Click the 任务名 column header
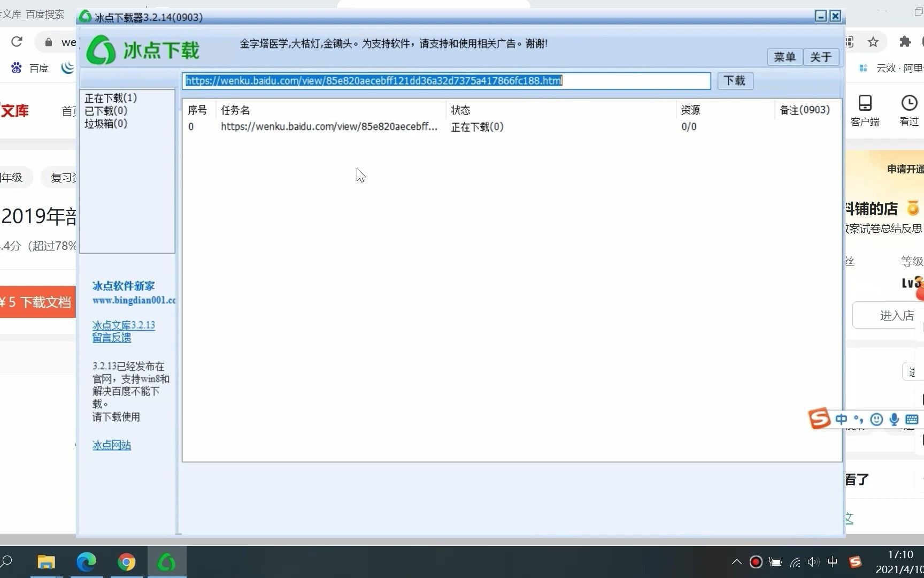This screenshot has width=924, height=578. [x=235, y=110]
